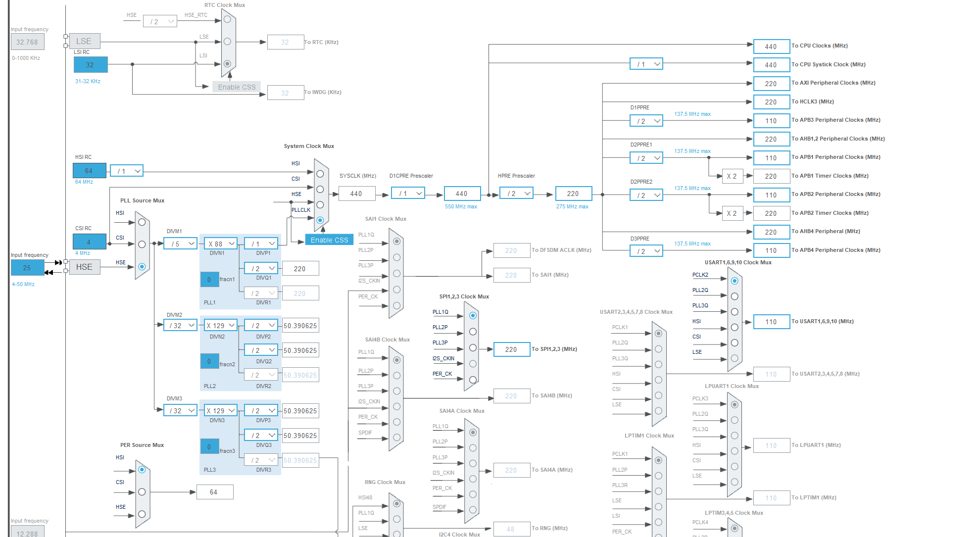Click the To HCLK3 value box

[771, 102]
